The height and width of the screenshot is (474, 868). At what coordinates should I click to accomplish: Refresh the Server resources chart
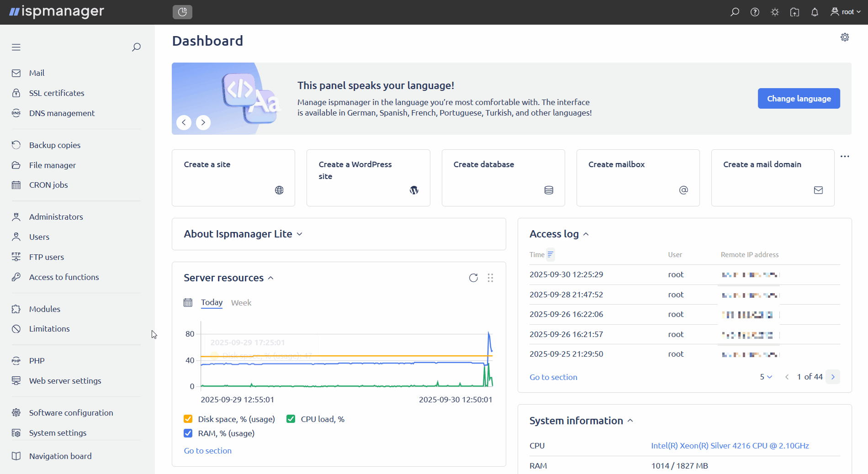point(473,278)
